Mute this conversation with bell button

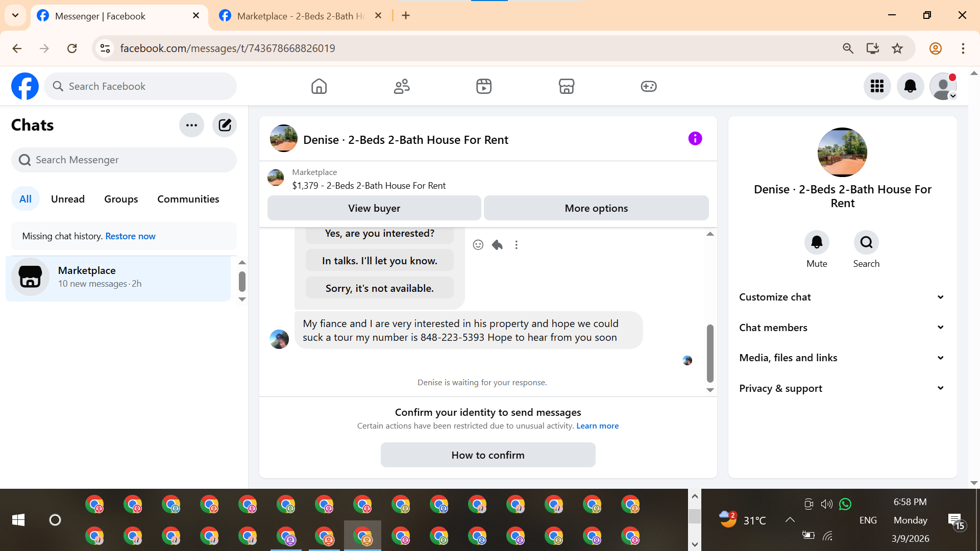817,242
